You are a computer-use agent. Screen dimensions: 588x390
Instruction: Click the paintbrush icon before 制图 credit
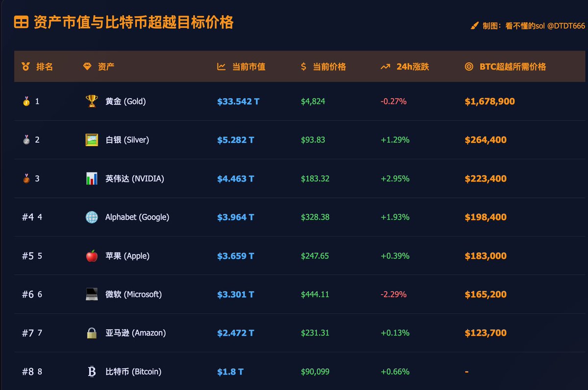[x=474, y=26]
